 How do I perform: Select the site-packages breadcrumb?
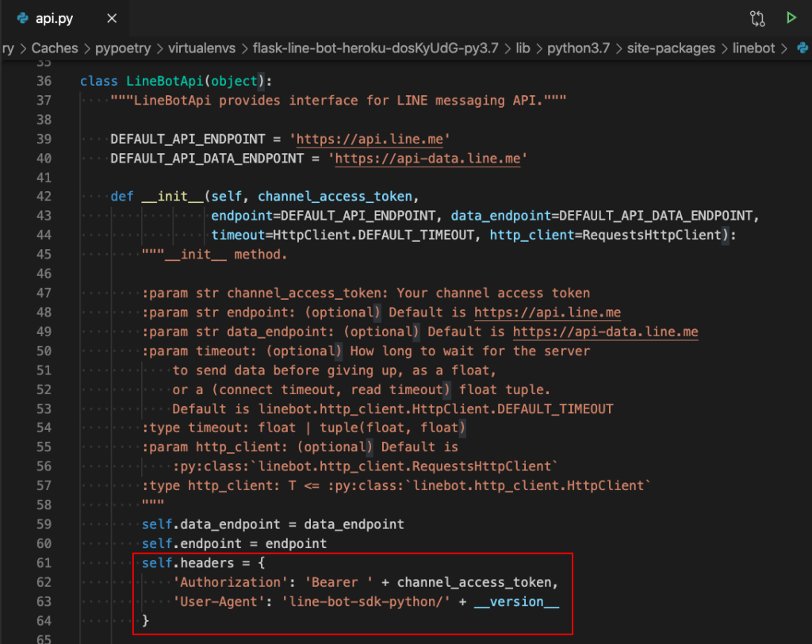(671, 48)
